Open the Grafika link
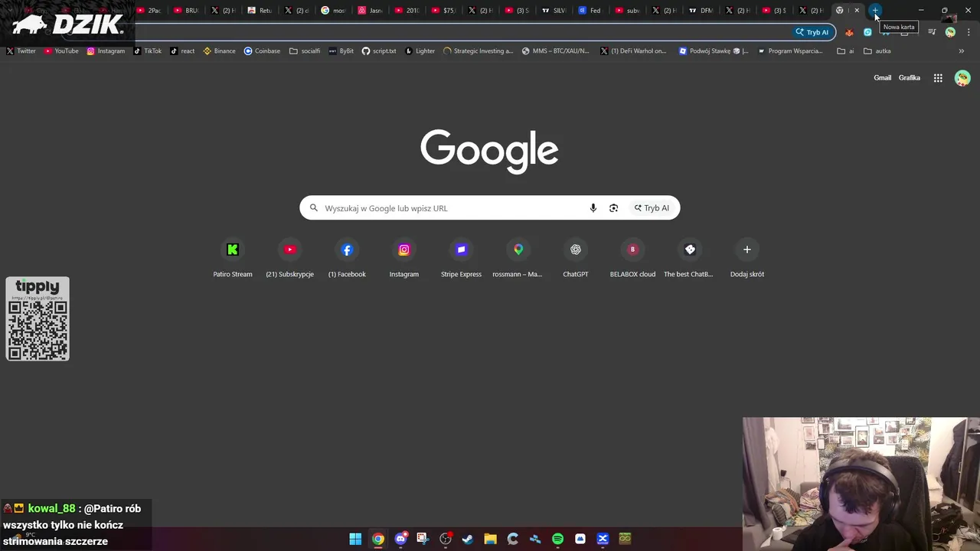 point(910,78)
